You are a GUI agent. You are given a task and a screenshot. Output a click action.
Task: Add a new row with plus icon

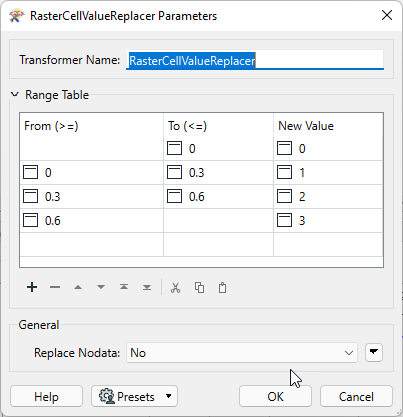point(32,287)
